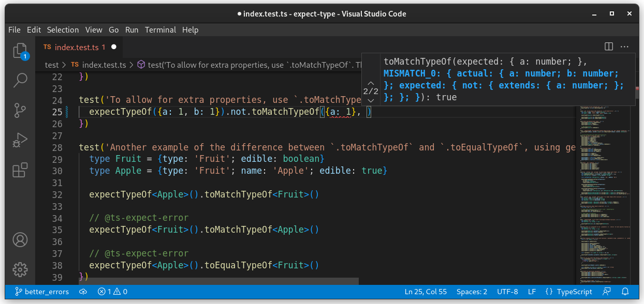Open the Help menu
Screen dimensions: 644x304
(x=191, y=30)
